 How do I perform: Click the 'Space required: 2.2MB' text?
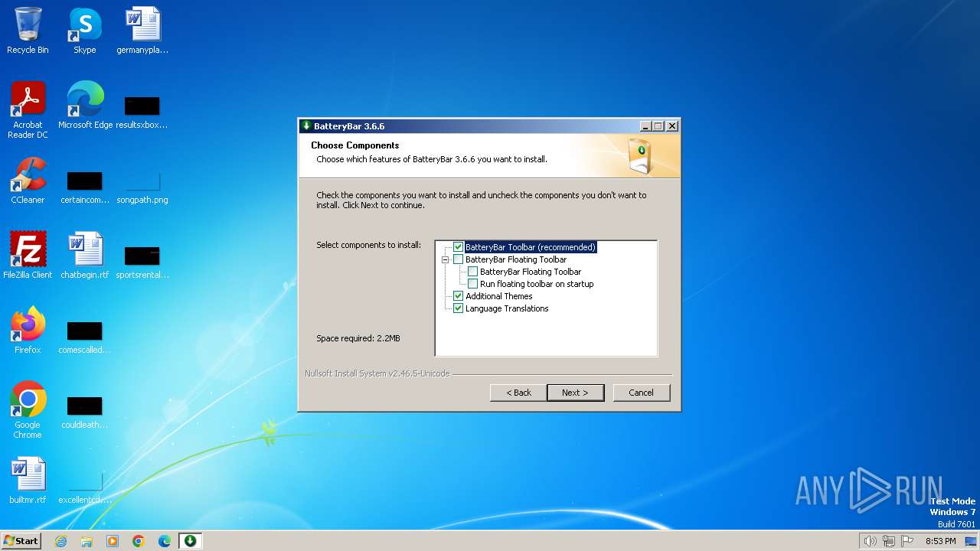(x=358, y=338)
